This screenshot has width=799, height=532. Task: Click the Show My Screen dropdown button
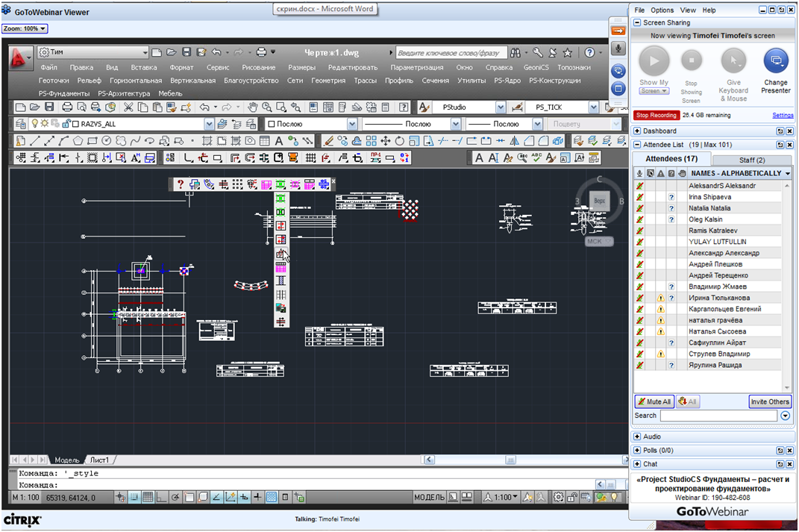(x=654, y=91)
